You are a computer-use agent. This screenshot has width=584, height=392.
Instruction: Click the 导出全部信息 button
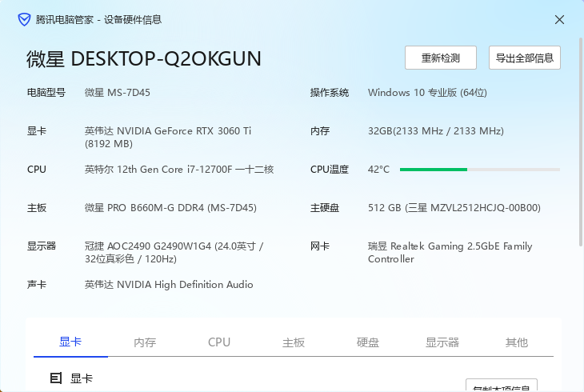tap(525, 58)
